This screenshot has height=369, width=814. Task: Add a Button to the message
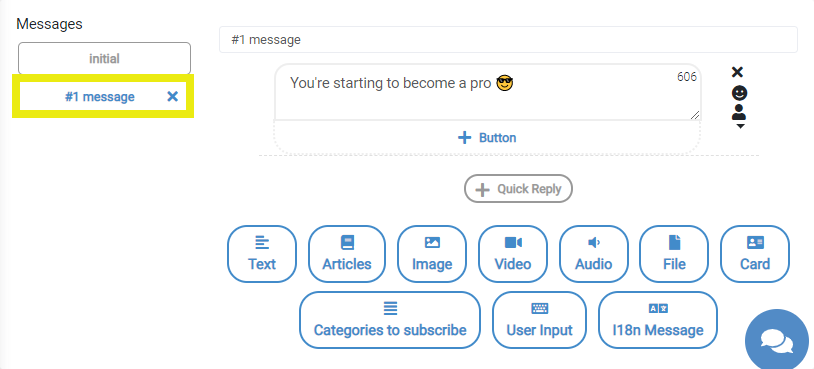[487, 138]
